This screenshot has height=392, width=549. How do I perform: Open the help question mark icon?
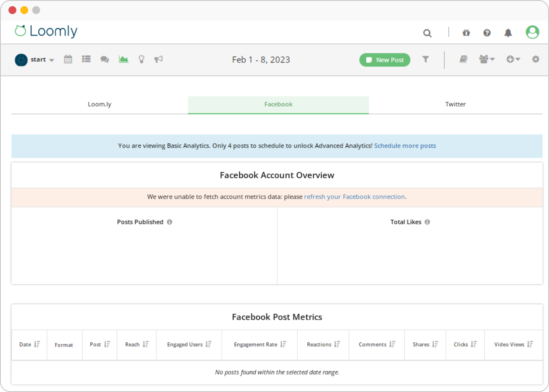click(487, 33)
